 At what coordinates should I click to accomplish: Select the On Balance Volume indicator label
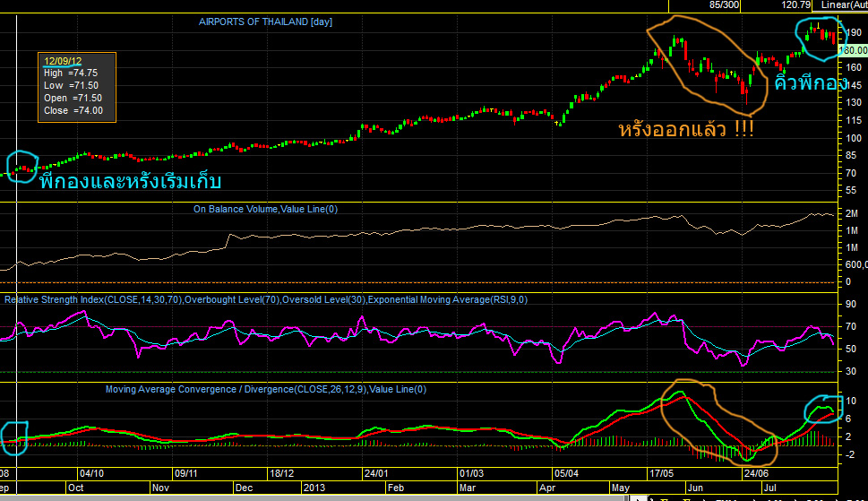coord(265,209)
